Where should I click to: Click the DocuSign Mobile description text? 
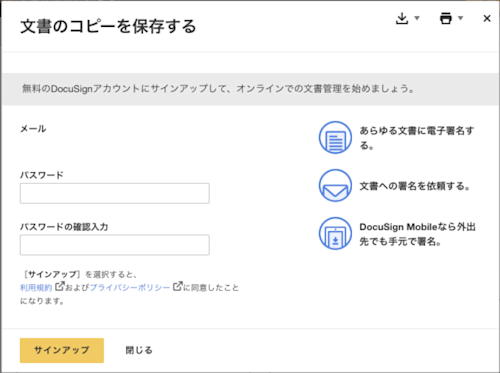[417, 234]
